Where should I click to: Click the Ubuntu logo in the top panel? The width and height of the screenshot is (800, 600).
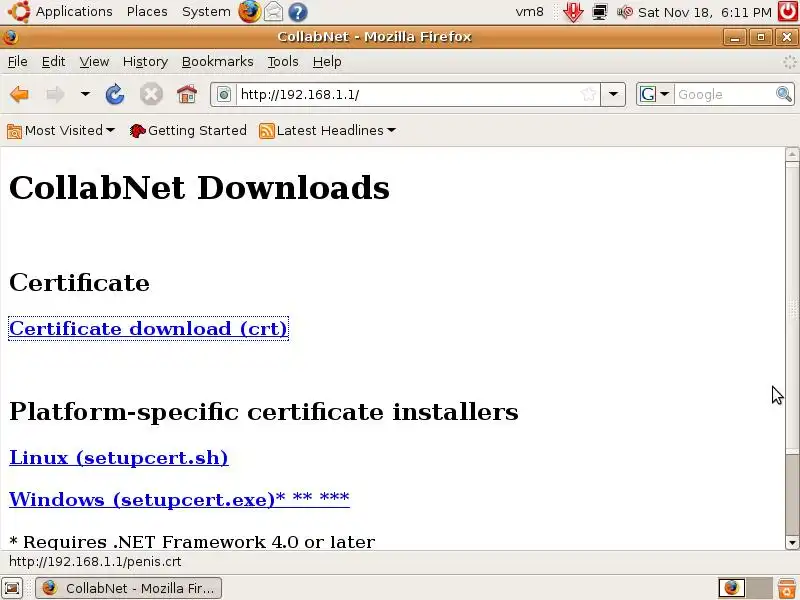click(19, 11)
